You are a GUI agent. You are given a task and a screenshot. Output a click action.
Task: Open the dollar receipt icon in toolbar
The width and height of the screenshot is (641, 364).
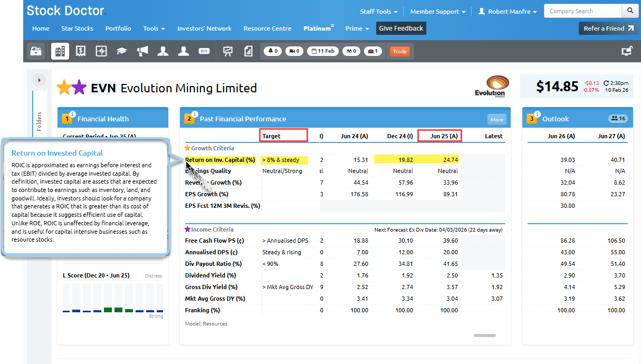81,51
